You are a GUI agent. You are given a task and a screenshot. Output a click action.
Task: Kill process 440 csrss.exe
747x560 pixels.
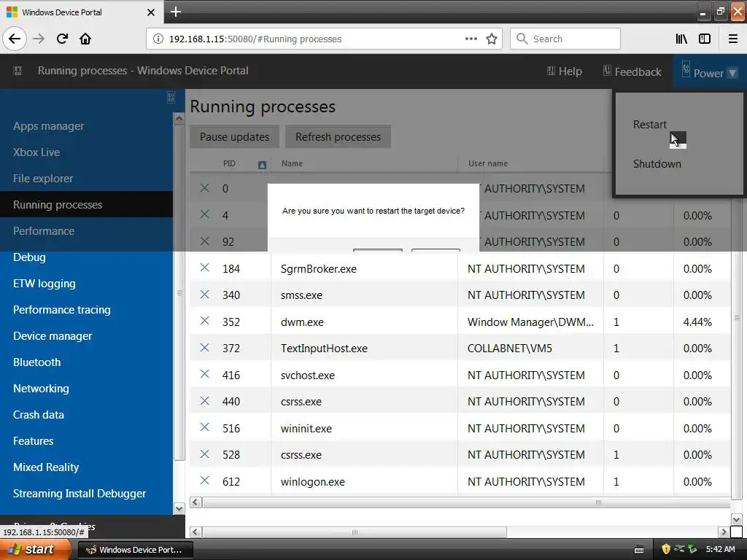[204, 401]
